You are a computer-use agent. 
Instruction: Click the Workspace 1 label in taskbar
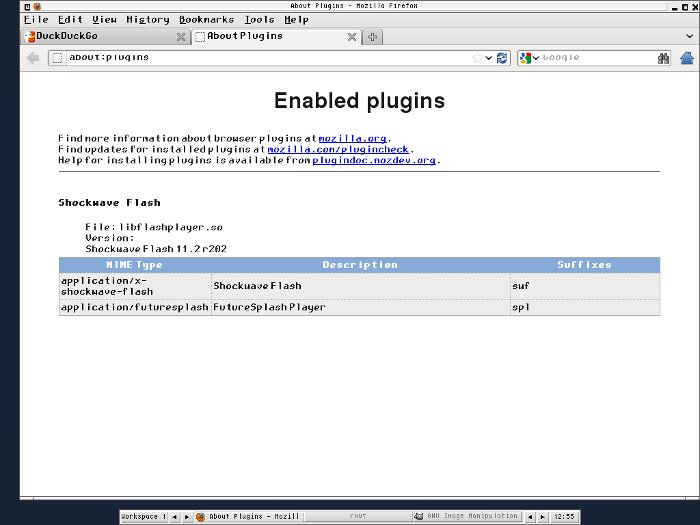144,517
